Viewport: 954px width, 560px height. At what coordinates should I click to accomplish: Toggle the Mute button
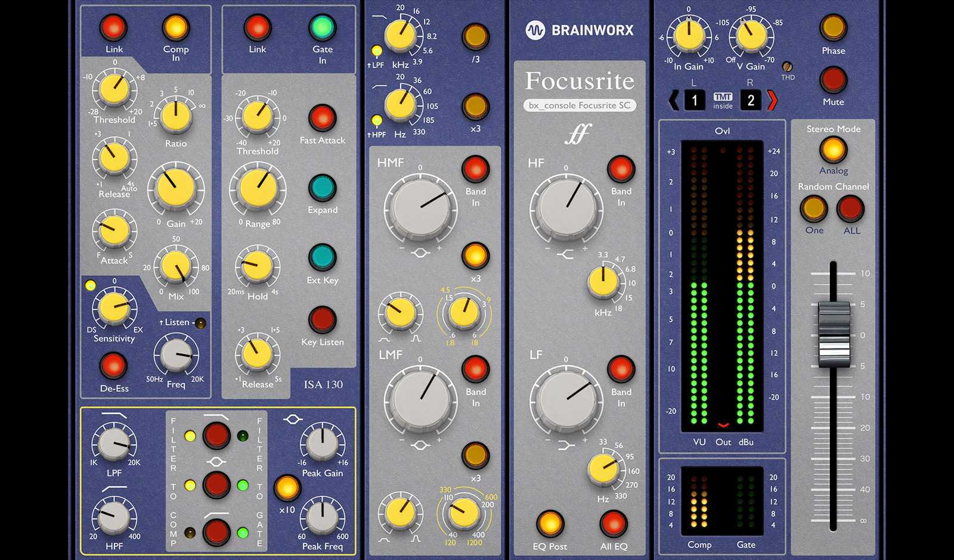pyautogui.click(x=833, y=79)
